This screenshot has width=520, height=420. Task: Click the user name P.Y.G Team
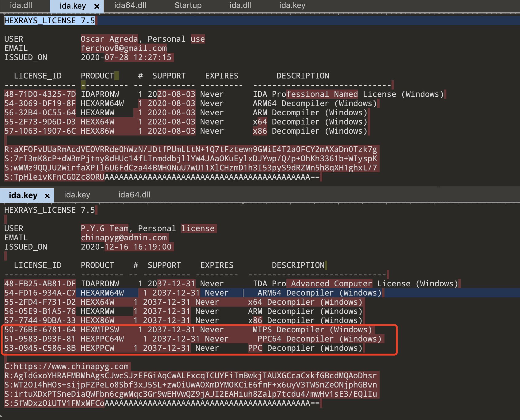pyautogui.click(x=105, y=228)
